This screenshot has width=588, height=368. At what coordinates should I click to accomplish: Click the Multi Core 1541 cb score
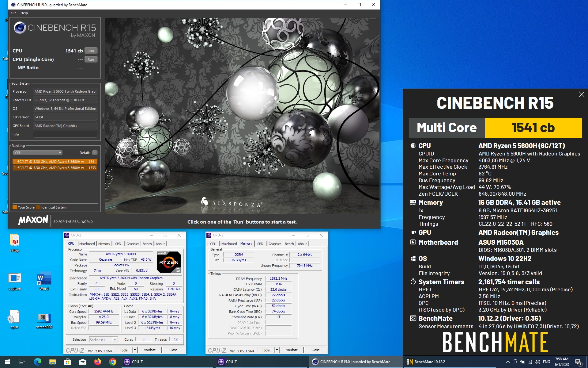533,128
